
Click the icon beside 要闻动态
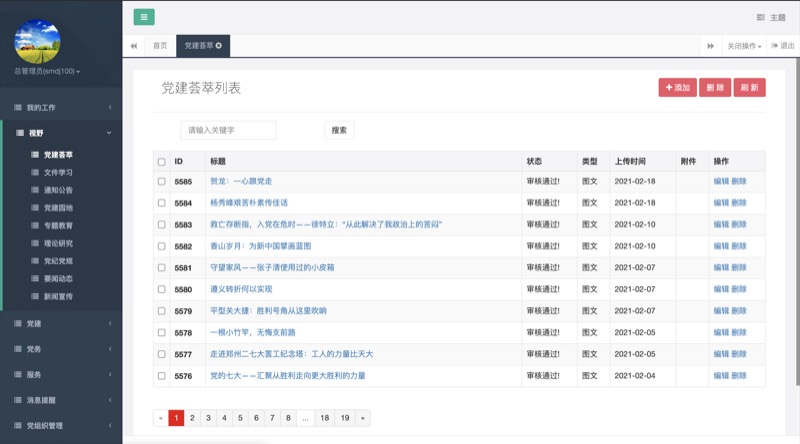coord(35,278)
